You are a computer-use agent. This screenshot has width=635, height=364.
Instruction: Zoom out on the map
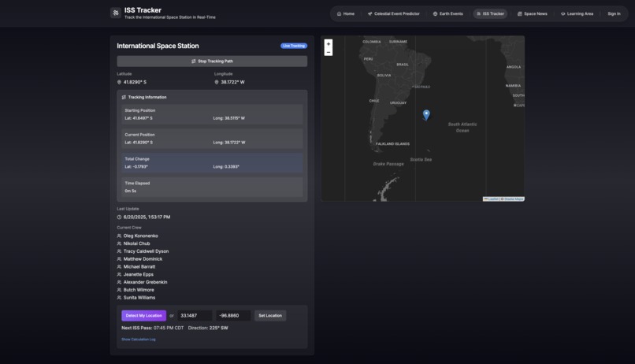[329, 52]
